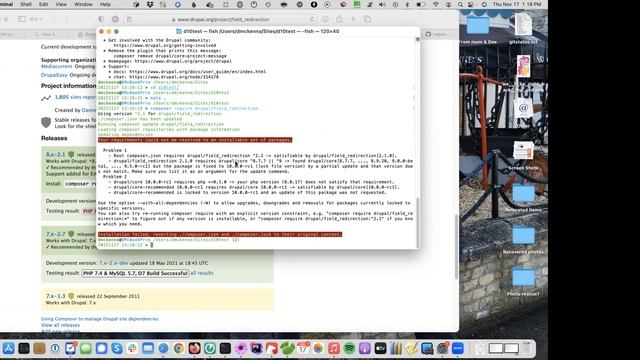Follow the Mediacurrent link
The width and height of the screenshot is (640, 360).
[x=56, y=66]
